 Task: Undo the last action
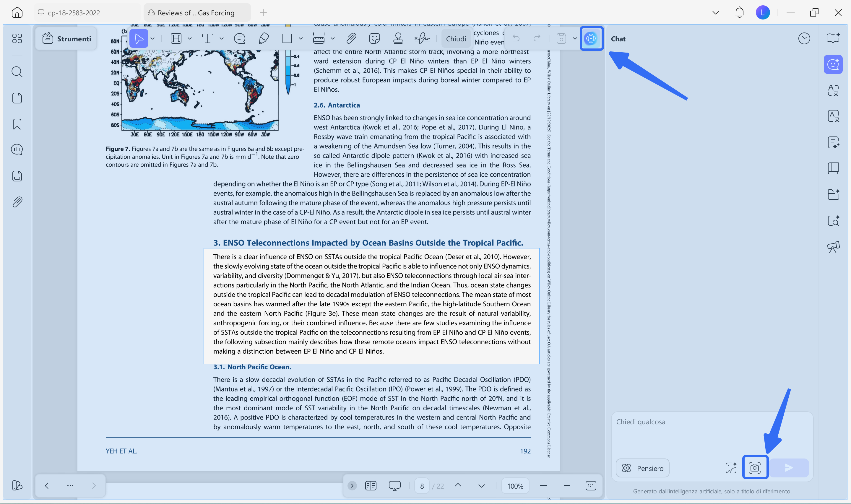click(x=516, y=38)
